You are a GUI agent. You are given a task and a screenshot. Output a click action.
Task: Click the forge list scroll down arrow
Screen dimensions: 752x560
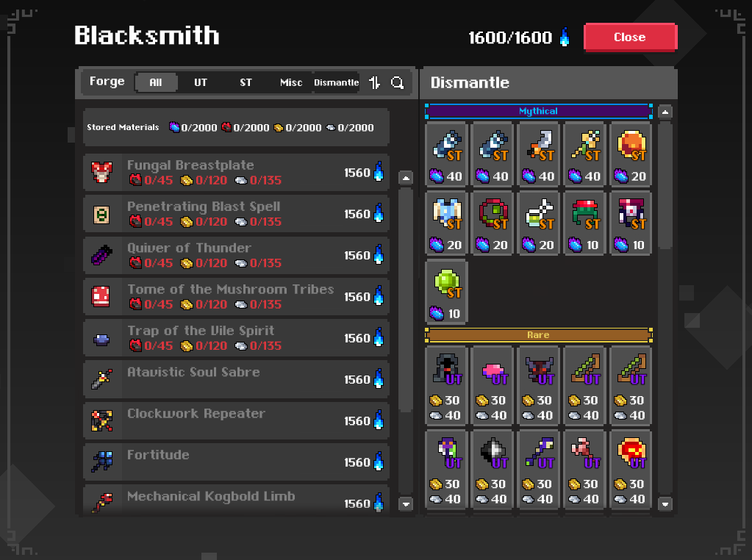point(406,504)
